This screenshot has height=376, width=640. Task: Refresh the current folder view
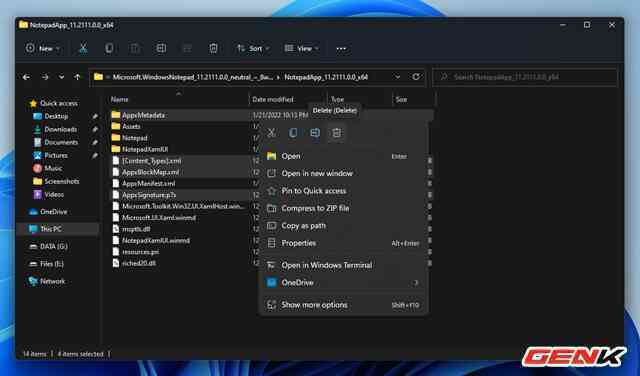pos(416,77)
